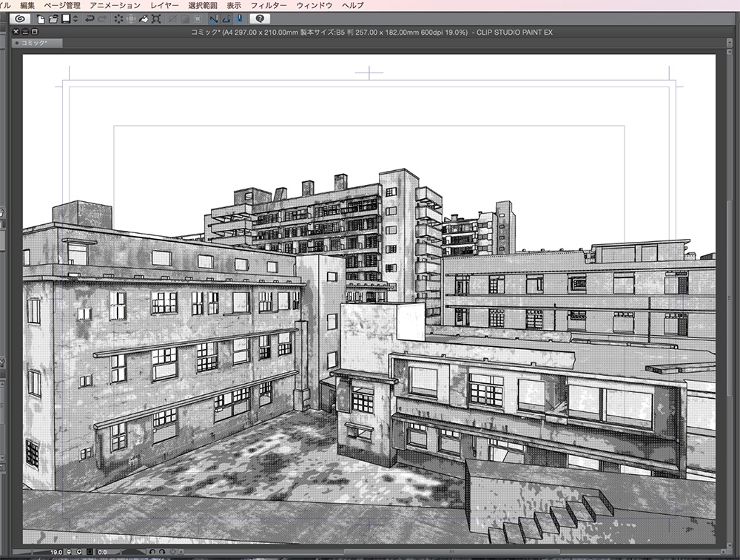Open the 表示 menu
Viewport: 740px width, 560px height.
(x=234, y=5)
